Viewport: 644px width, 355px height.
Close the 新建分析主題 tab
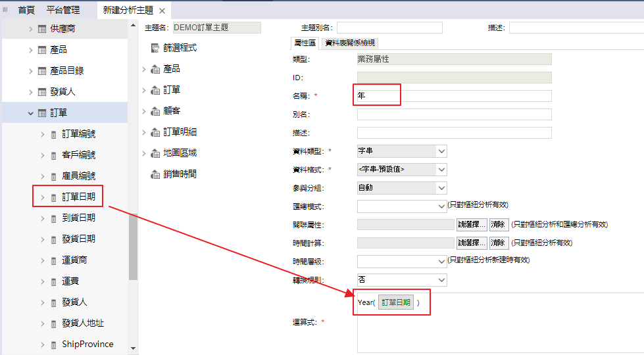[162, 11]
